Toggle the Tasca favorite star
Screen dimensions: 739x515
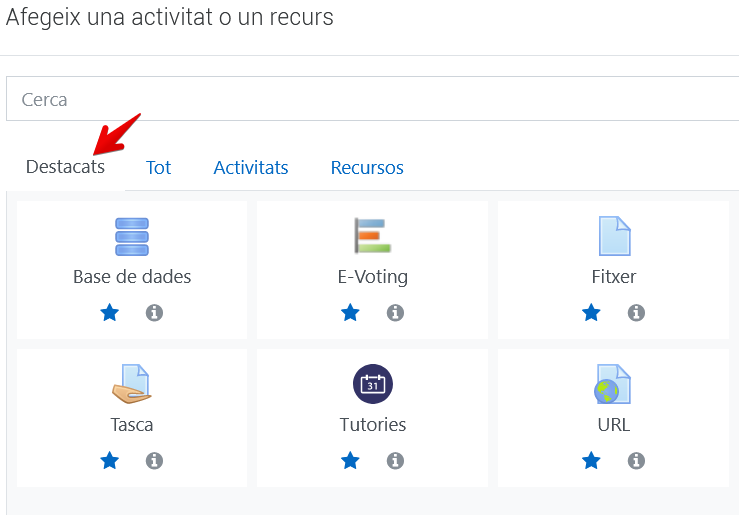(x=110, y=460)
